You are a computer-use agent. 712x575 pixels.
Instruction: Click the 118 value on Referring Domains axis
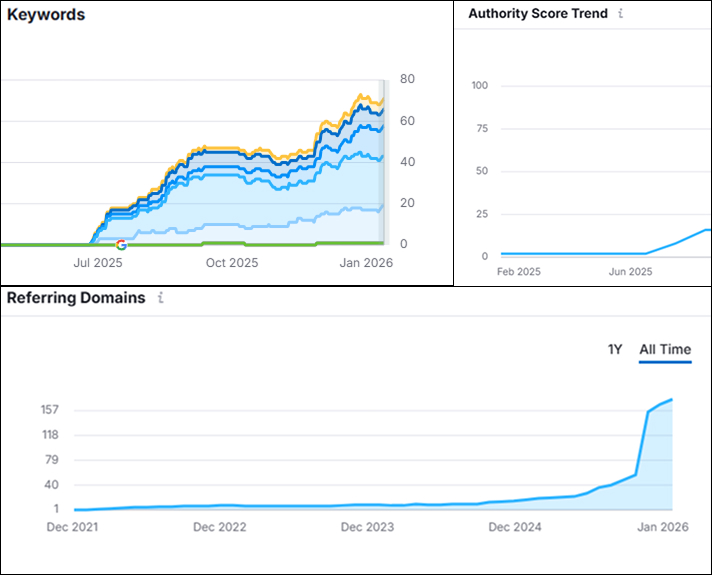(x=50, y=435)
